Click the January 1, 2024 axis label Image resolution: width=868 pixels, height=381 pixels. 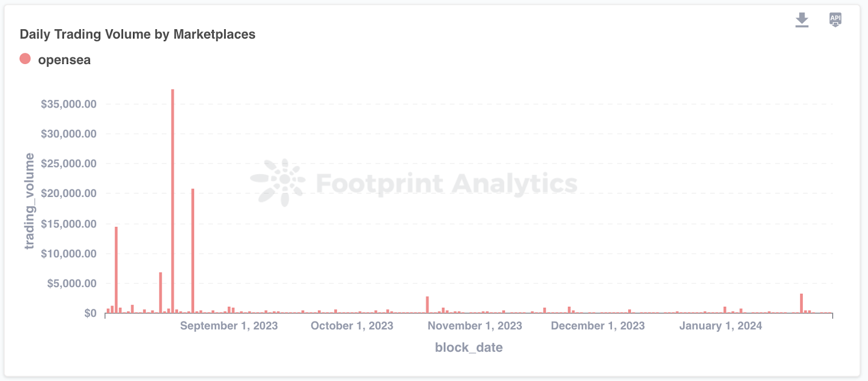pos(720,326)
